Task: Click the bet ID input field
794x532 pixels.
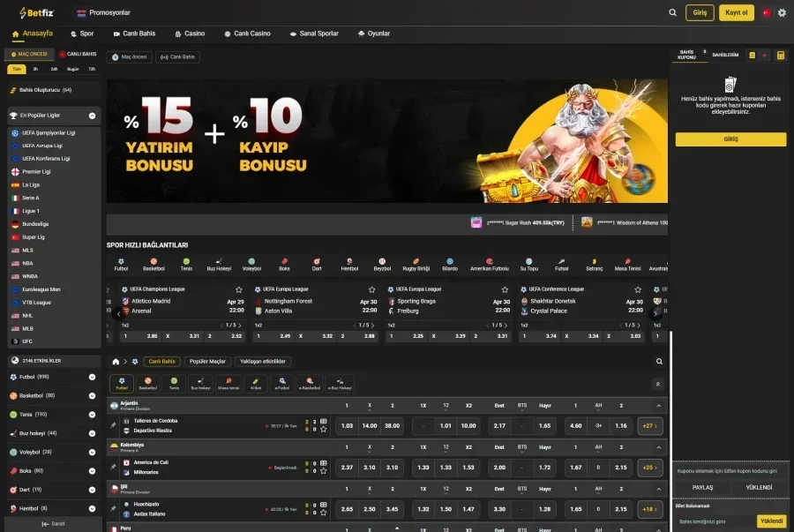Action: tap(715, 521)
